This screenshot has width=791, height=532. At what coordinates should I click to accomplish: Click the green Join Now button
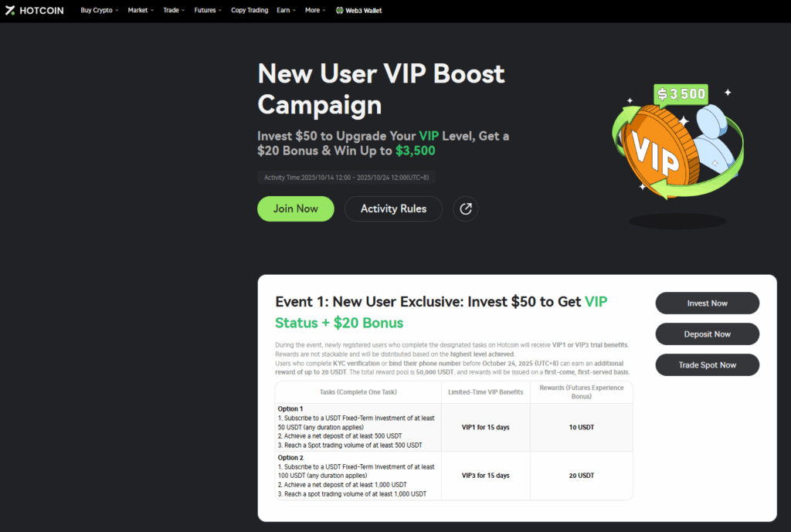pos(296,208)
